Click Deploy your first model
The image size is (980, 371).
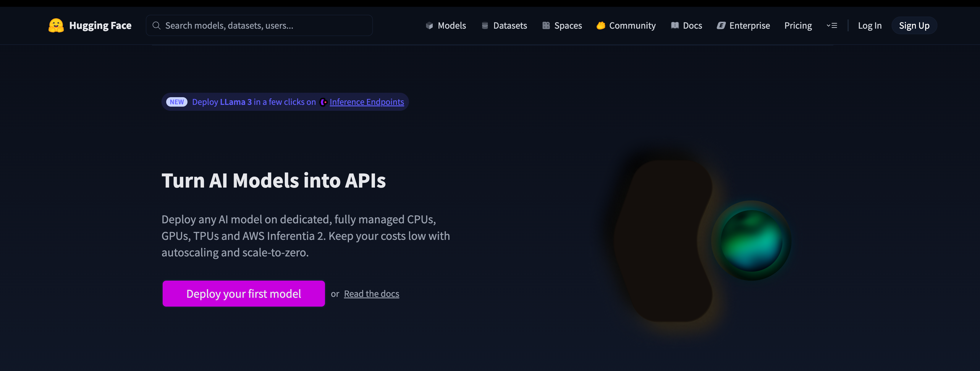243,293
